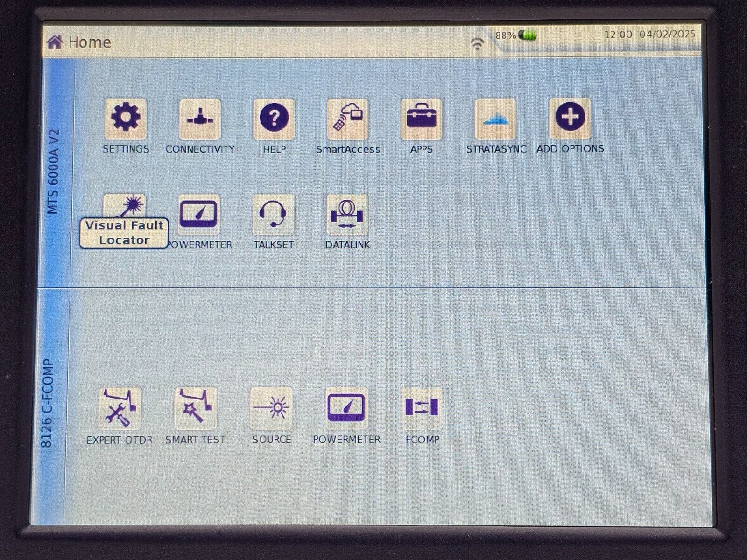
Task: Click the date and time display
Action: (649, 35)
